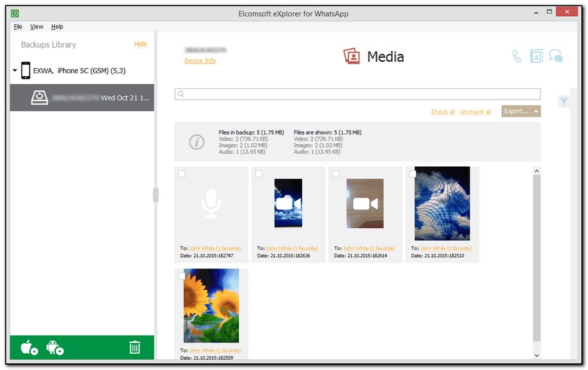Add an Android backup with the Android icon
The width and height of the screenshot is (588, 370).
pos(54,348)
